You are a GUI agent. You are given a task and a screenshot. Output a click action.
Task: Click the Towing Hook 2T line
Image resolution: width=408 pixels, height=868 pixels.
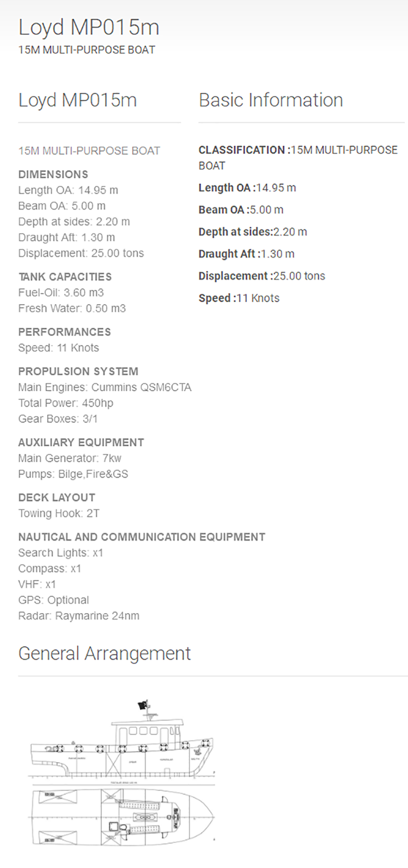coord(58,513)
